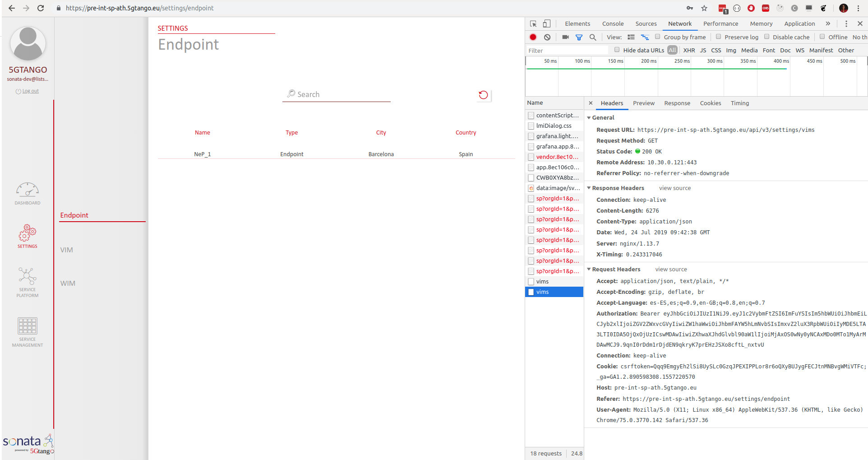Open the network requests filter funnel icon
The image size is (868, 460).
click(x=579, y=37)
